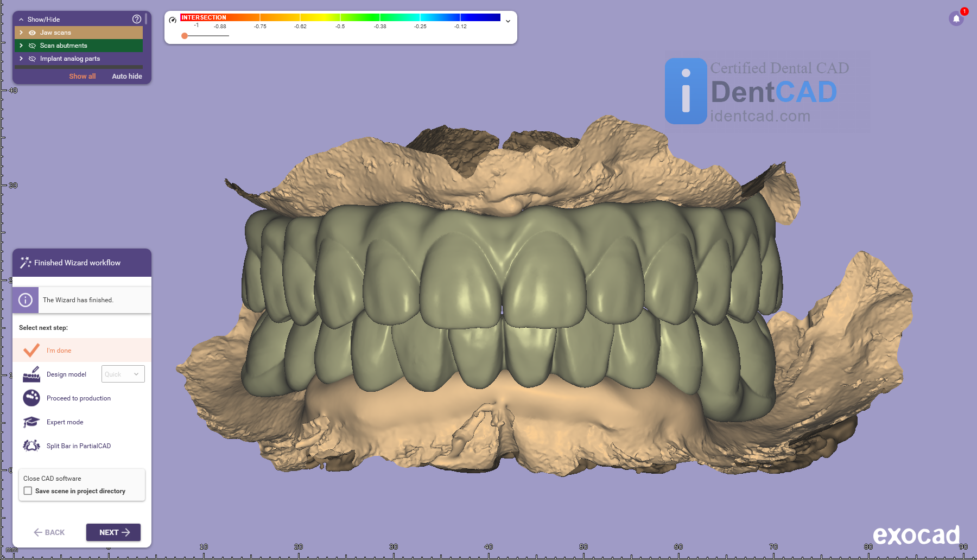Click the notification bell icon
This screenshot has height=560, width=977.
click(x=956, y=19)
